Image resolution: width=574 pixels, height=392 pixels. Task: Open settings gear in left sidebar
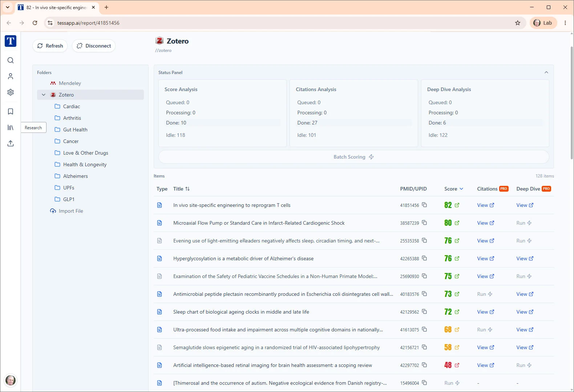[x=11, y=92]
